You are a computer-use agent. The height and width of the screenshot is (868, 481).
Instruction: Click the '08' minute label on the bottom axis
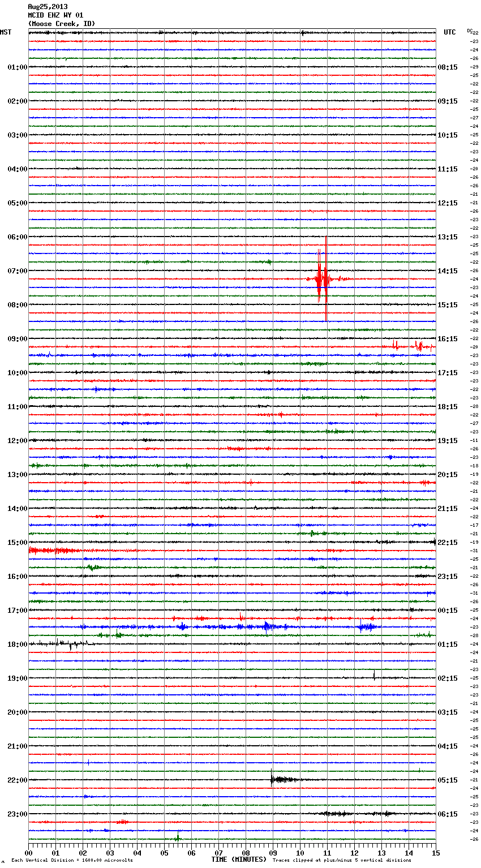tap(246, 853)
